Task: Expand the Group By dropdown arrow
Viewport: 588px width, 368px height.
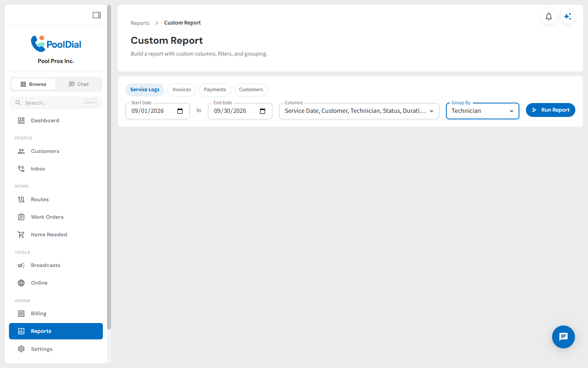Action: pos(512,111)
